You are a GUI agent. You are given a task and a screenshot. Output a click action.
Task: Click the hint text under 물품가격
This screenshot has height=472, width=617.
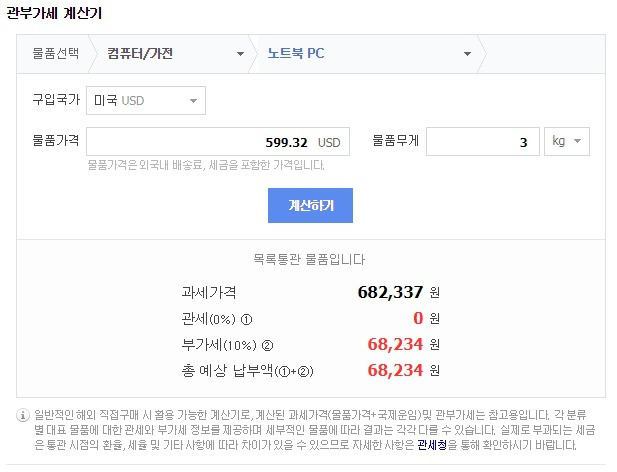[x=206, y=165]
